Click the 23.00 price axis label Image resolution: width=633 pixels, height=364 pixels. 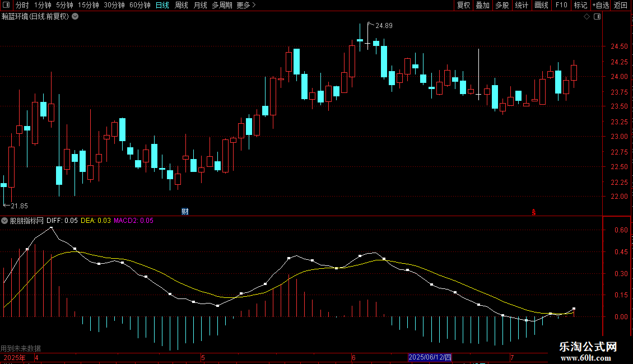pyautogui.click(x=619, y=137)
